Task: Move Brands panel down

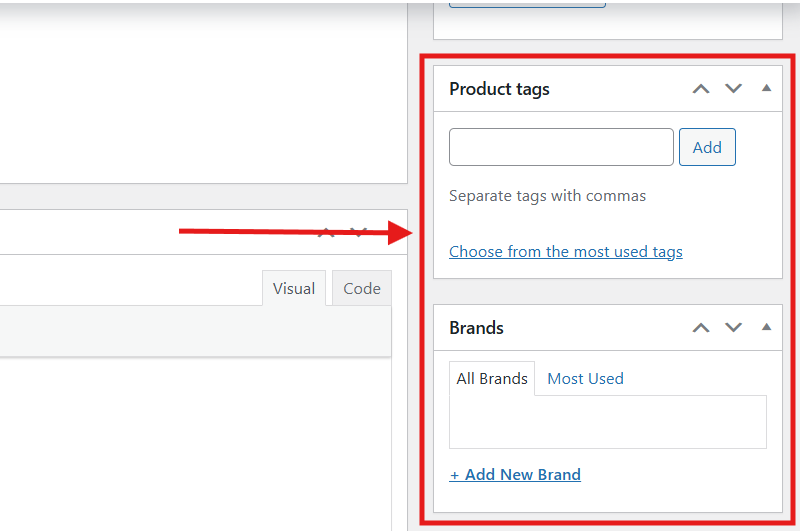Action: pos(734,327)
